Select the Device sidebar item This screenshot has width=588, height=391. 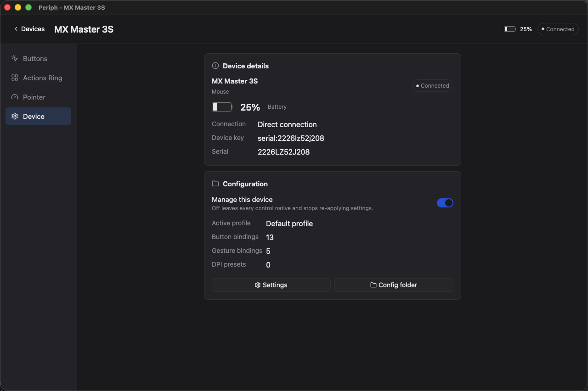coord(38,116)
